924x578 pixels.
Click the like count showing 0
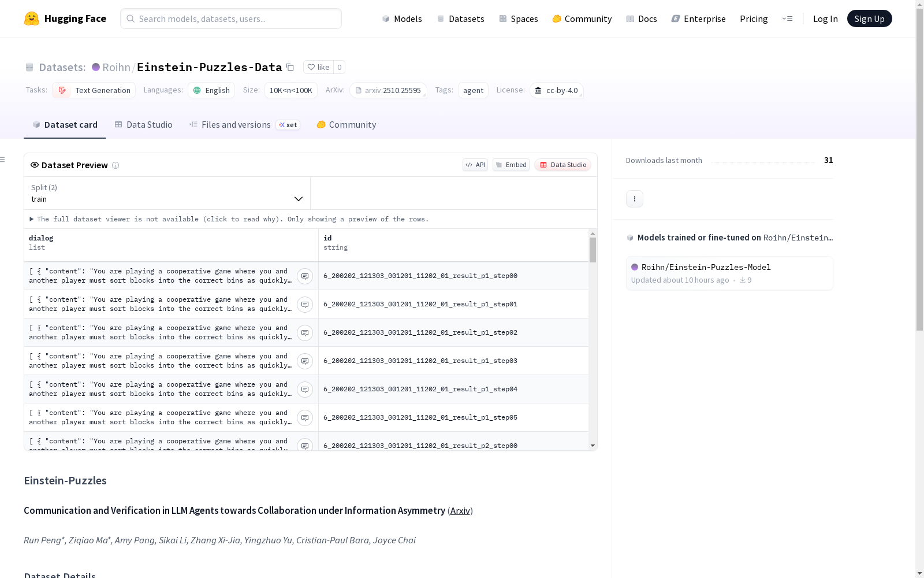point(339,67)
